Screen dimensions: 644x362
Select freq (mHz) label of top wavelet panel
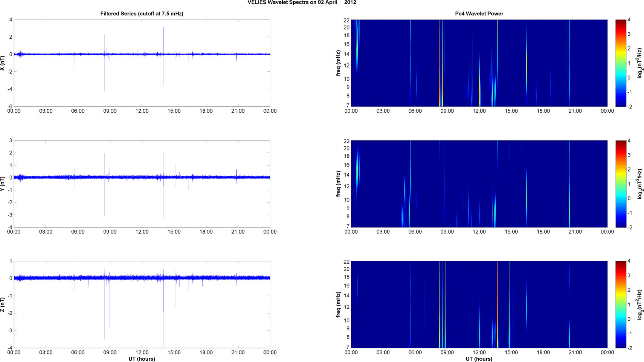tap(338, 63)
